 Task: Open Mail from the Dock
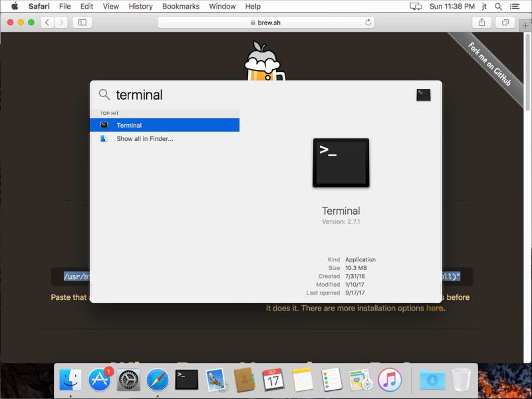click(215, 379)
